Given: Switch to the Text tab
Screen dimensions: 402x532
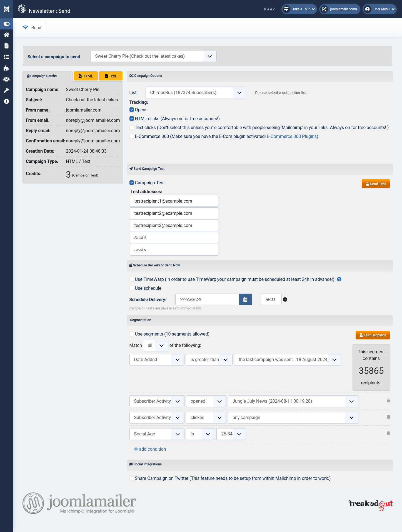Looking at the screenshot, I should tap(111, 76).
